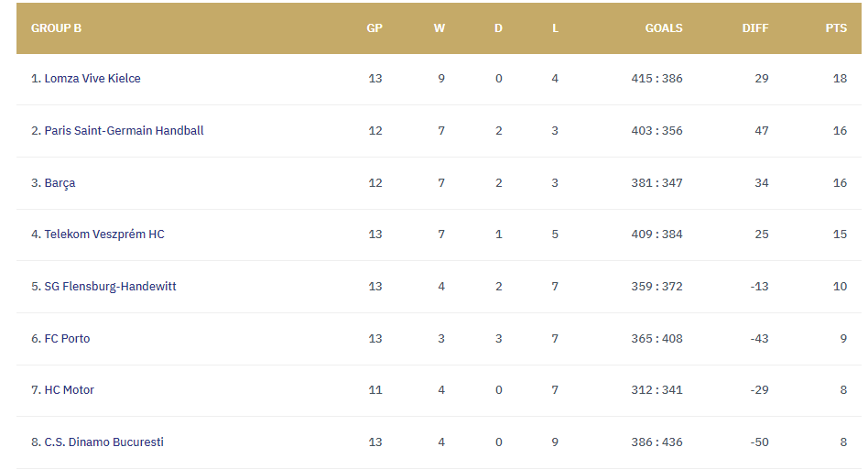This screenshot has height=469, width=868.
Task: Click the PTS column header
Action: [836, 28]
